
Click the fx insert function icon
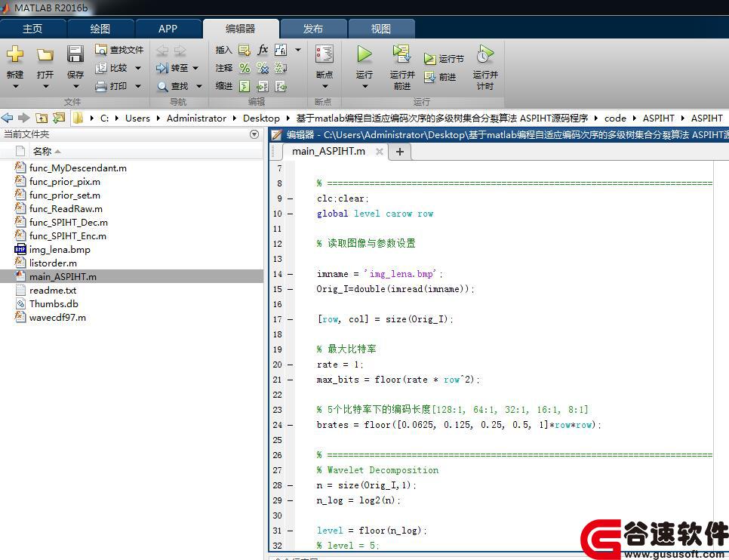(x=263, y=49)
